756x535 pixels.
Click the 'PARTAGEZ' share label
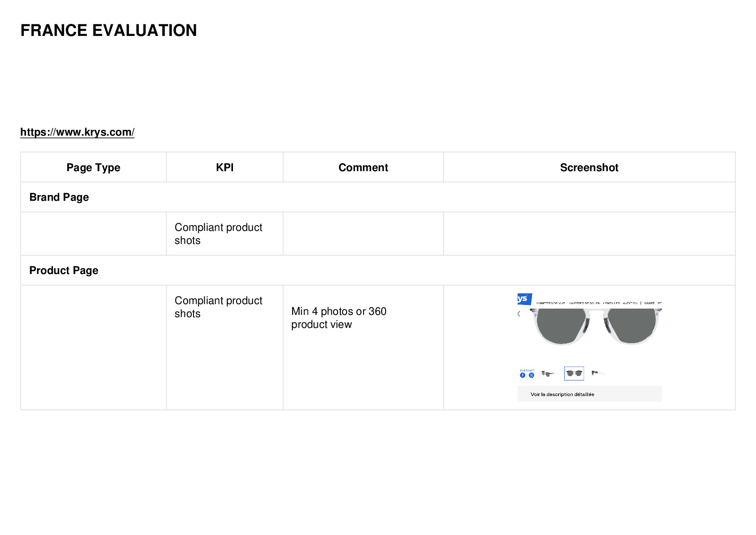527,371
